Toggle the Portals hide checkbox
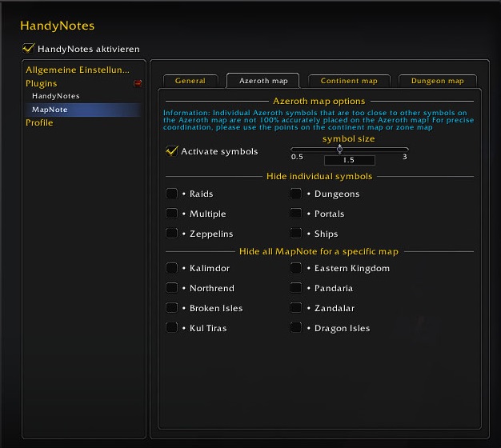This screenshot has width=501, height=448. 296,214
